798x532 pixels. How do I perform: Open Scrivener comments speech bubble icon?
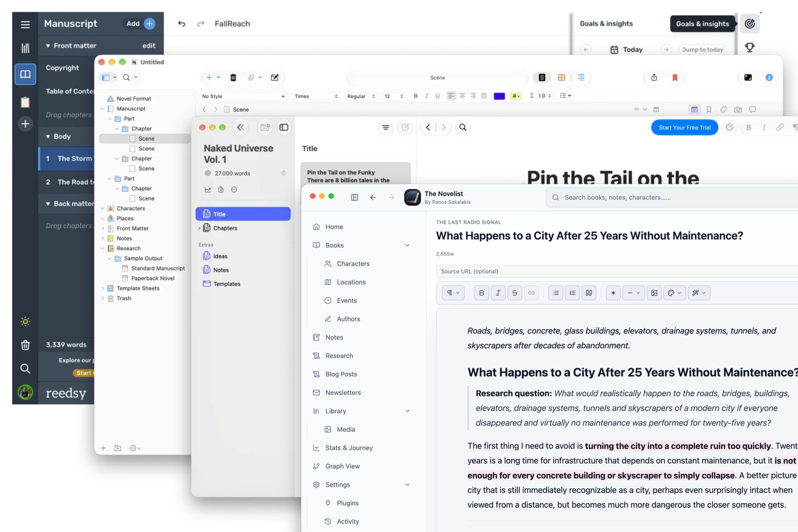(752, 109)
